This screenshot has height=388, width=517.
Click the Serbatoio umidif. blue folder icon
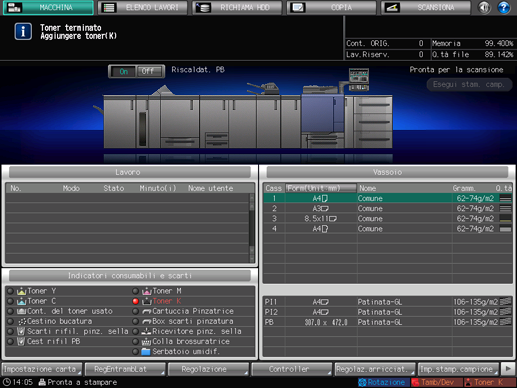pyautogui.click(x=146, y=352)
